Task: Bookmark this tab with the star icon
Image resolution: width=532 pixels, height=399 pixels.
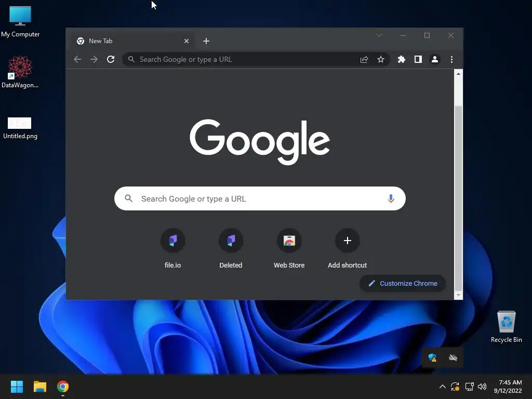Action: 381,59
